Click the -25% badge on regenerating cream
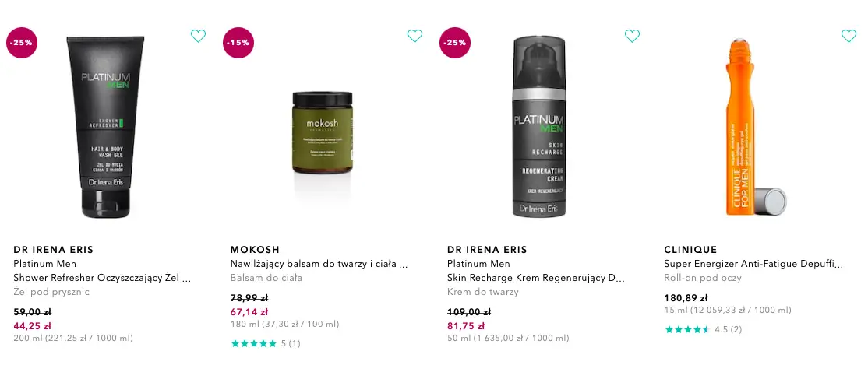Viewport: 868px width, 372px height. (x=455, y=43)
